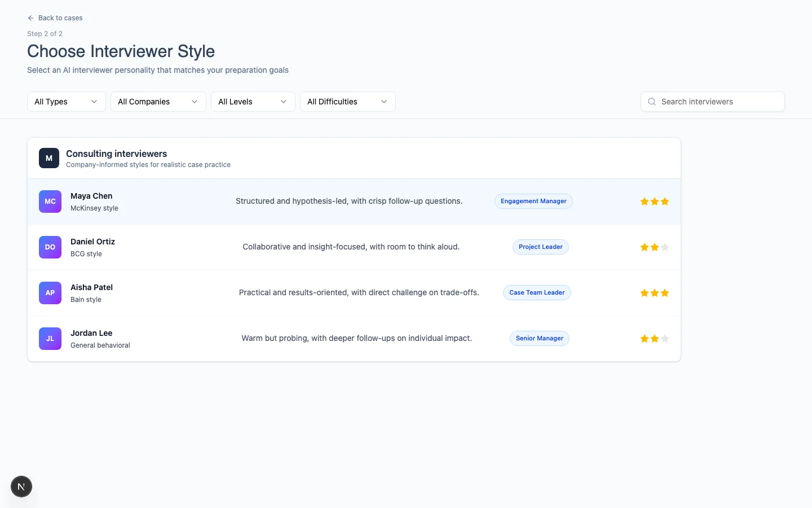Image resolution: width=812 pixels, height=508 pixels.
Task: Click Daniel Ortiz's star difficulty rating
Action: 655,247
